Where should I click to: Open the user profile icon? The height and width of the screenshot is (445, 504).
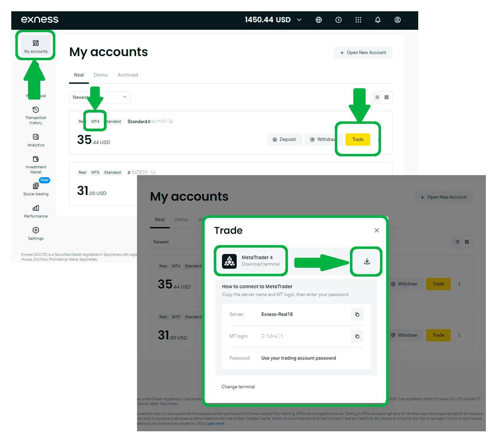(x=397, y=20)
